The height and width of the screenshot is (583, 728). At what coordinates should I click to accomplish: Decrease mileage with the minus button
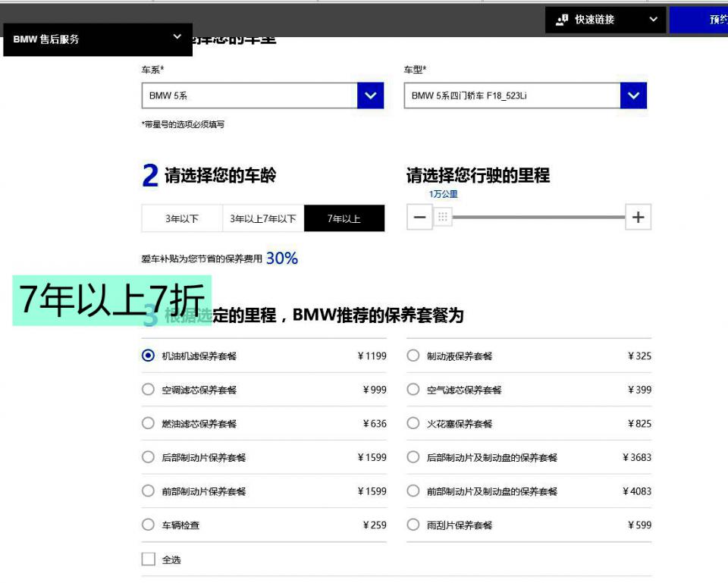click(x=419, y=217)
